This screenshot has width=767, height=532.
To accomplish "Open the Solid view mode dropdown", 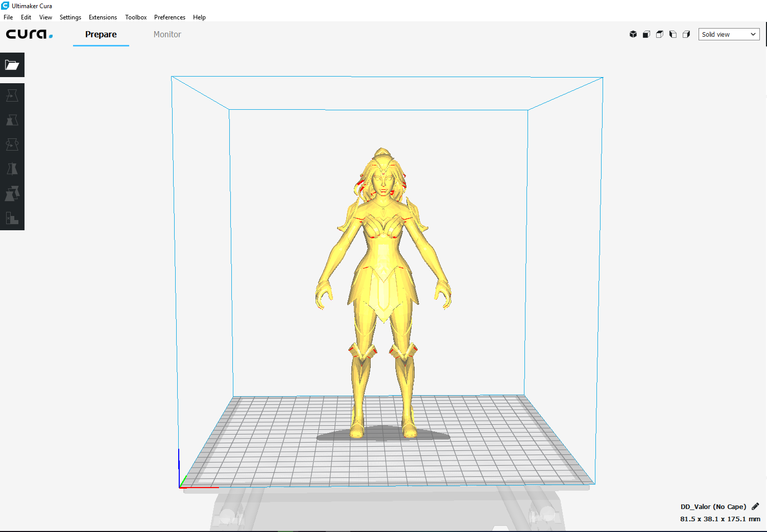I will [729, 34].
